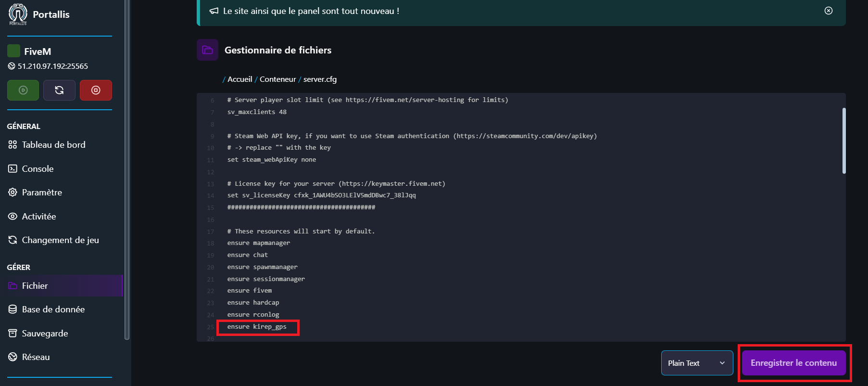Click the comment about Server player slot limit
The width and height of the screenshot is (868, 386).
coord(368,100)
